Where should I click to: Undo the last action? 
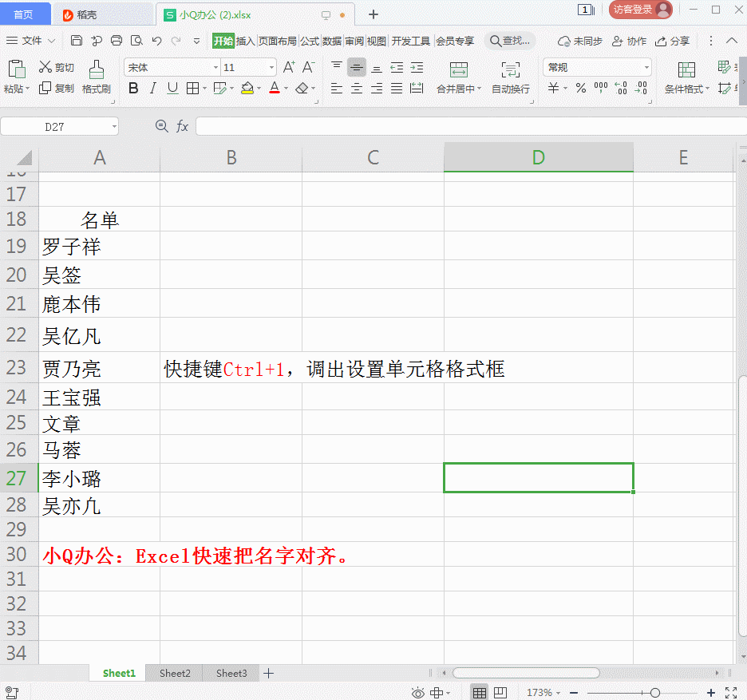(x=156, y=41)
